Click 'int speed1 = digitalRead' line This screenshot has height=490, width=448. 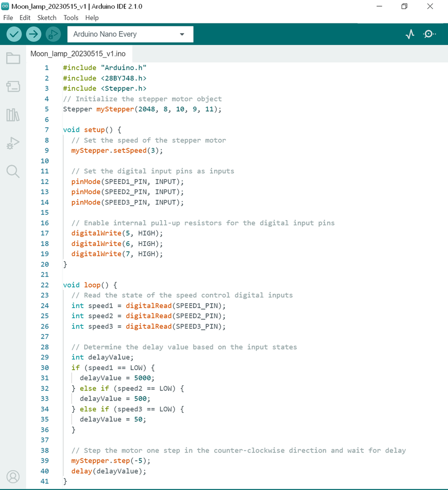click(x=148, y=306)
